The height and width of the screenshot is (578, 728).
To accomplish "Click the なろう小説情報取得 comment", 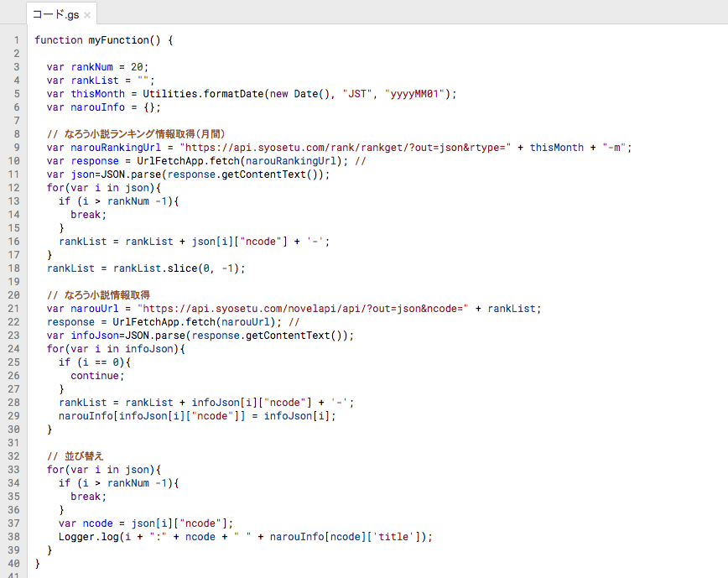I will click(98, 295).
